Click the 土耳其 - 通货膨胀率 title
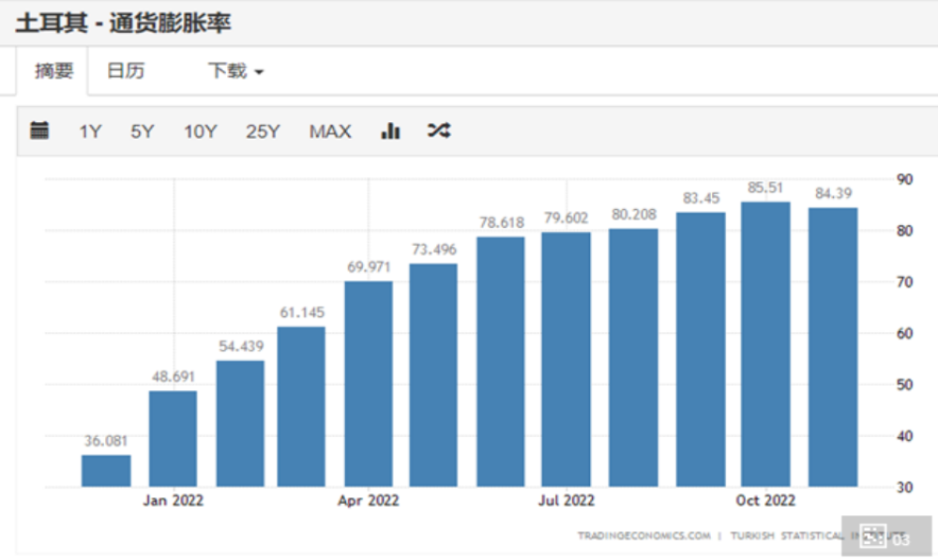This screenshot has height=560, width=938. [123, 22]
